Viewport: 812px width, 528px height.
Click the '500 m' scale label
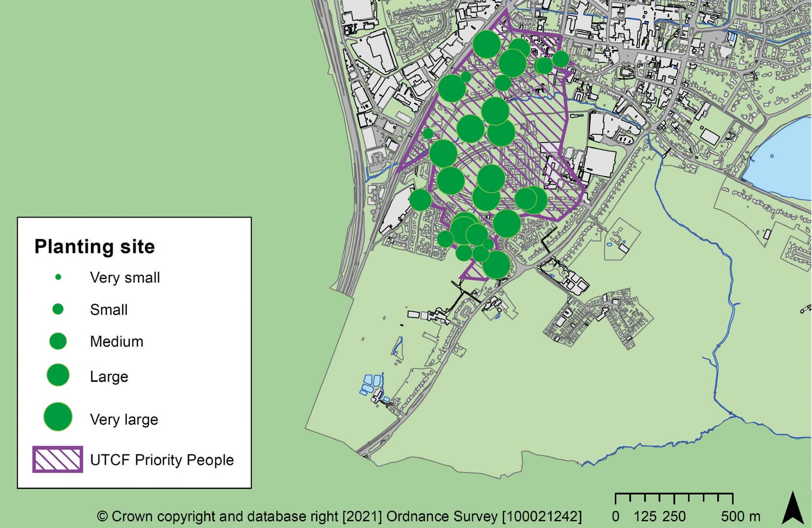coord(741,517)
